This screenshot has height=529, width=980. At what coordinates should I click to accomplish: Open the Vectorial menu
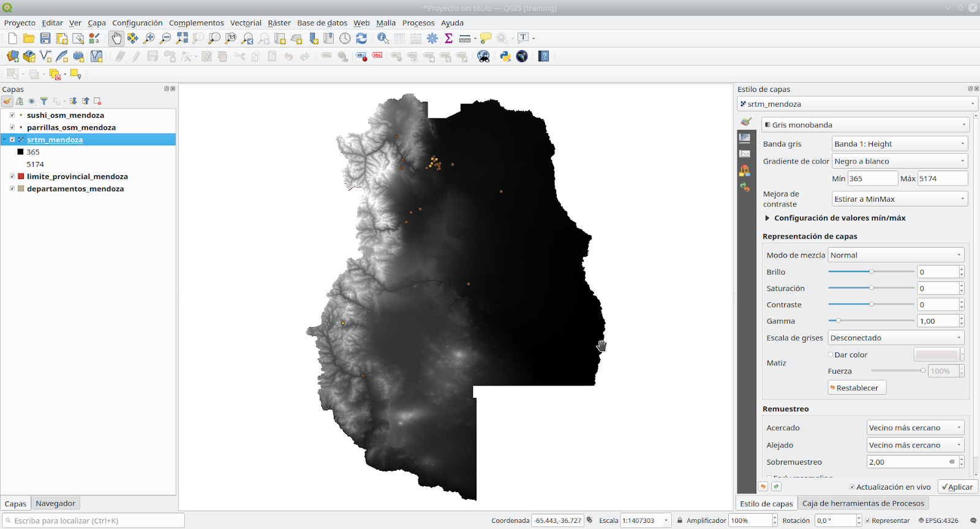[246, 23]
